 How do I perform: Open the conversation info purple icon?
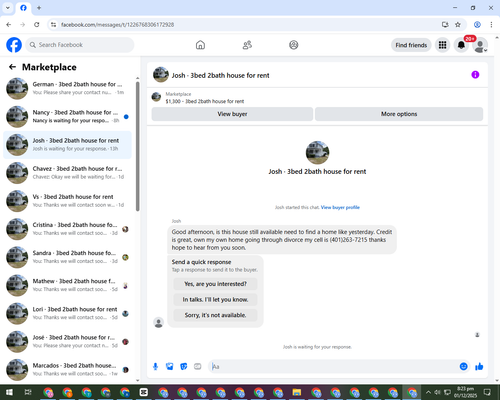(475, 75)
